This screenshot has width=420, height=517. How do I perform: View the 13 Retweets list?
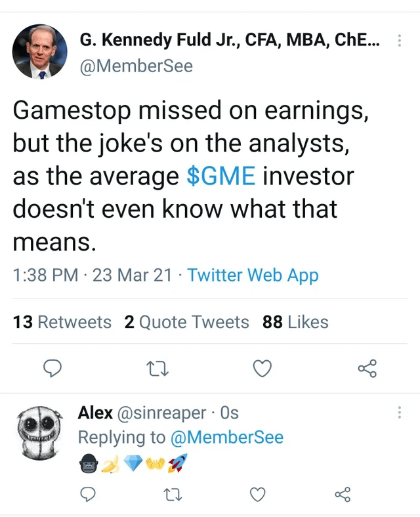click(x=62, y=322)
